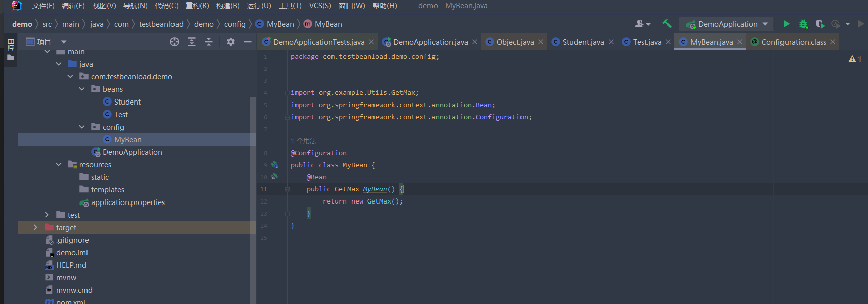Open project panel settings gear
Screen dimensions: 868x304
[230, 42]
